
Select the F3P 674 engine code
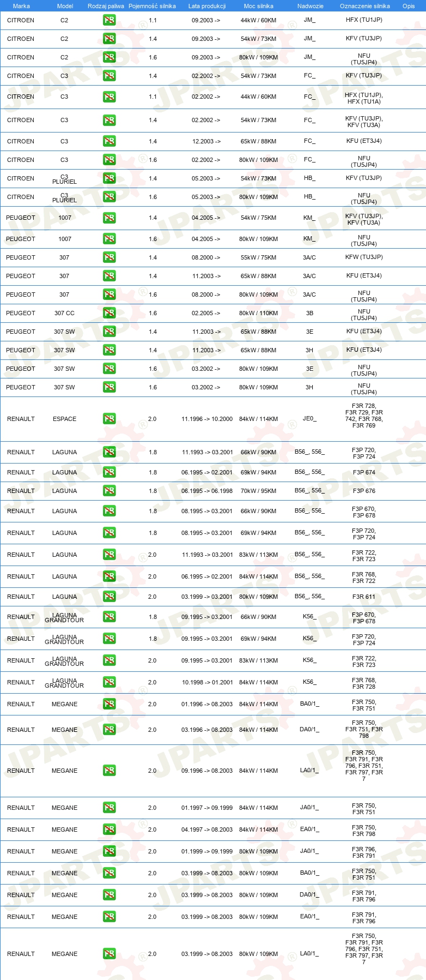tap(364, 472)
